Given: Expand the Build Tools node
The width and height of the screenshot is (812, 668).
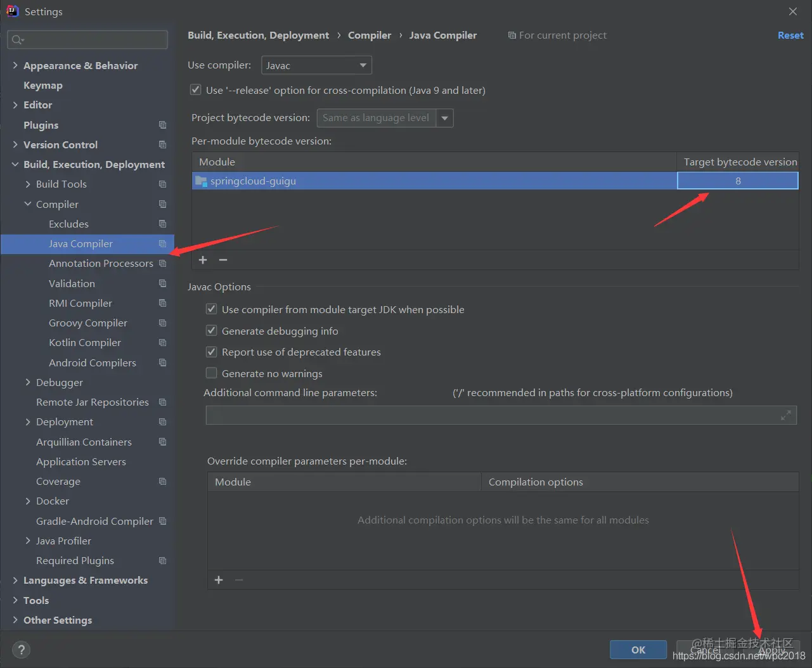Looking at the screenshot, I should (28, 184).
